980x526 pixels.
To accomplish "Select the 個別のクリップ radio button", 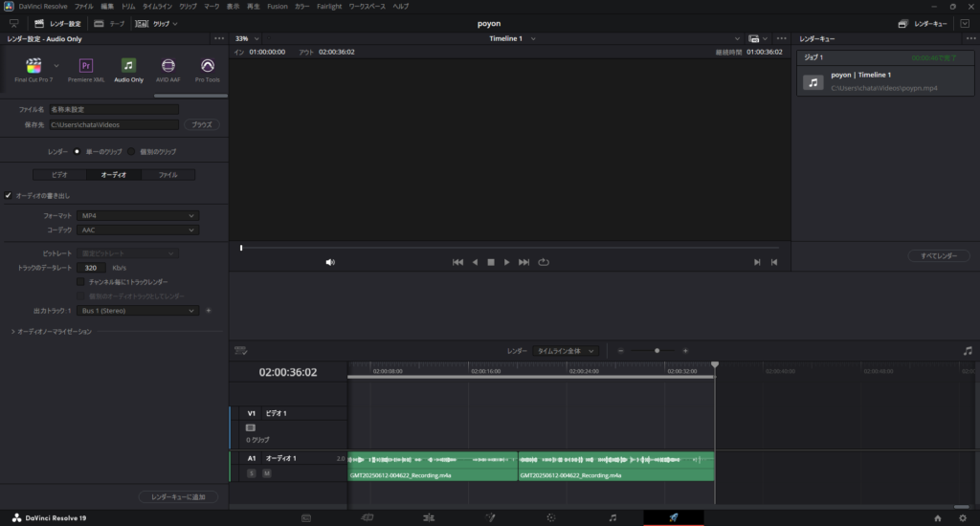I will (x=131, y=151).
